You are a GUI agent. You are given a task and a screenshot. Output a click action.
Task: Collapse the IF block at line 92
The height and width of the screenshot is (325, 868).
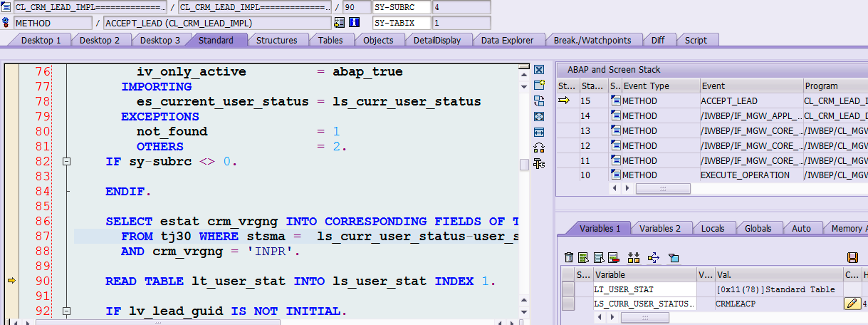coord(66,311)
